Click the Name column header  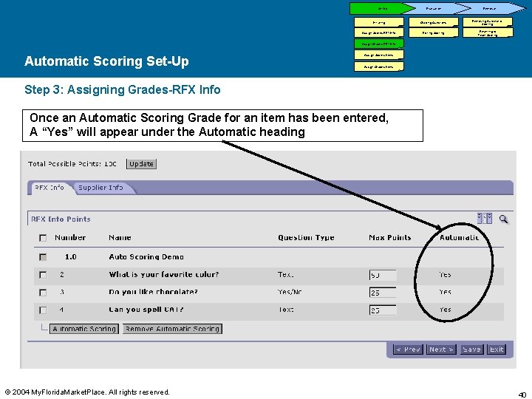(120, 237)
